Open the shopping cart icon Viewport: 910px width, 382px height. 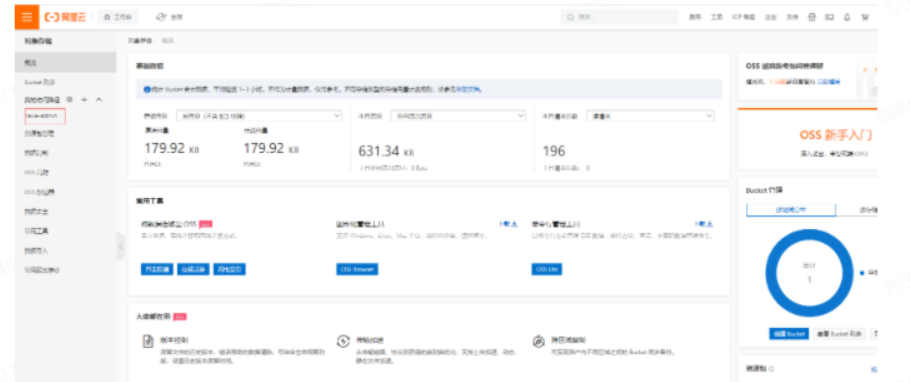(x=865, y=17)
